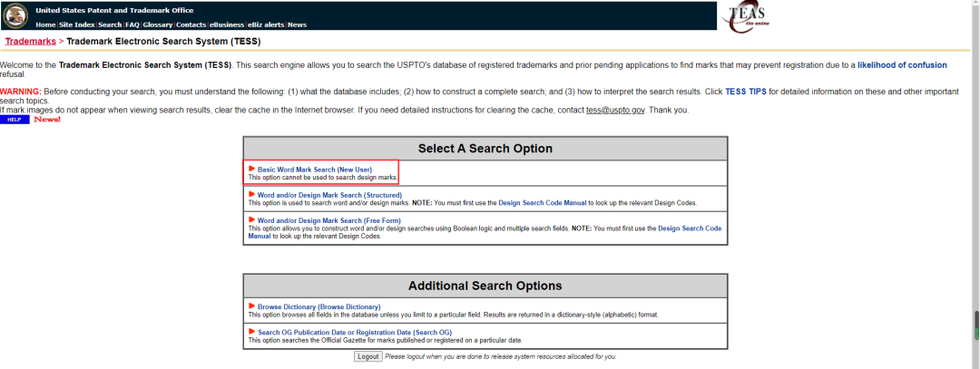
Task: Open the Glossary navigation item
Action: (157, 24)
